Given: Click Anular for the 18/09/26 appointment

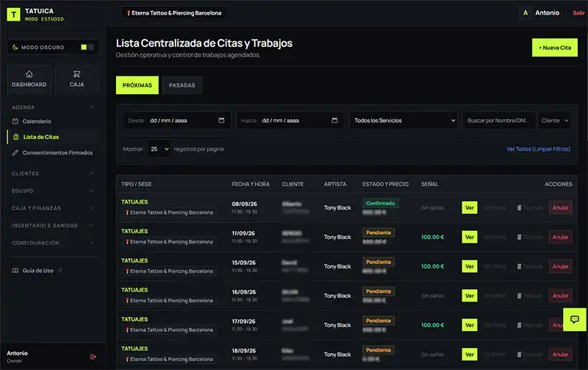Looking at the screenshot, I should [x=560, y=355].
